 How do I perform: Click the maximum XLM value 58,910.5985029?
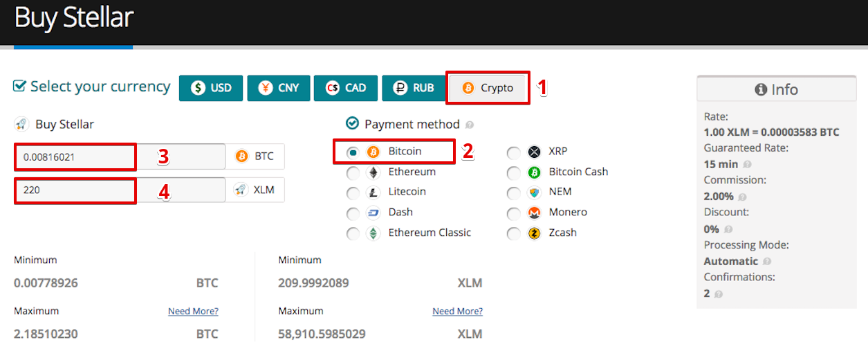pos(322,334)
